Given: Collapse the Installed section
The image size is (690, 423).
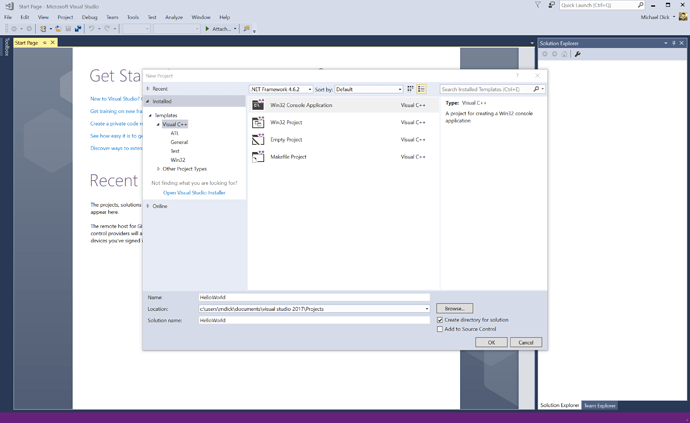Looking at the screenshot, I should pos(148,101).
